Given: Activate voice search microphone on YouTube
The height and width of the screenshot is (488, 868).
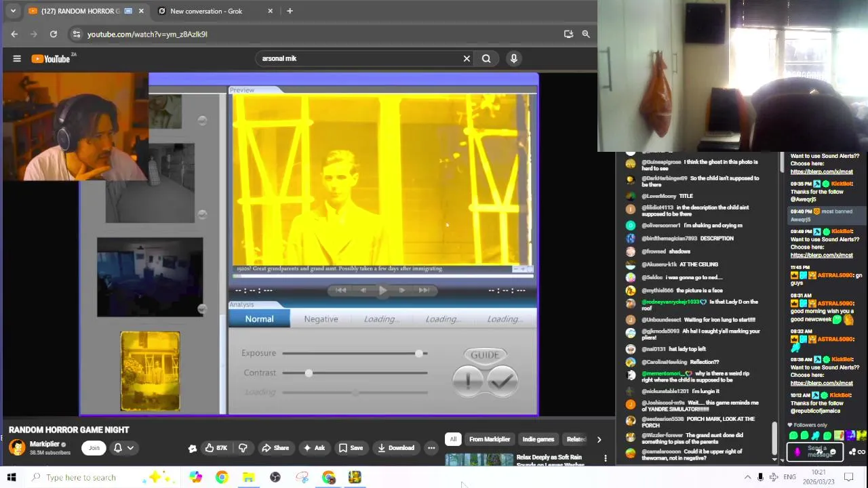Looking at the screenshot, I should pyautogui.click(x=514, y=58).
